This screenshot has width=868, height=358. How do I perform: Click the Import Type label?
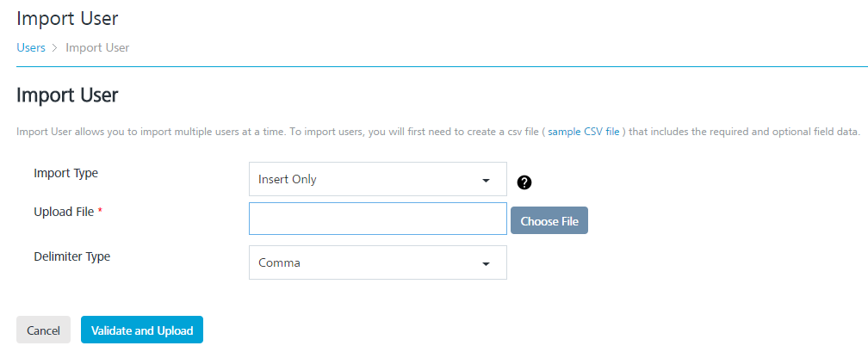pos(65,173)
